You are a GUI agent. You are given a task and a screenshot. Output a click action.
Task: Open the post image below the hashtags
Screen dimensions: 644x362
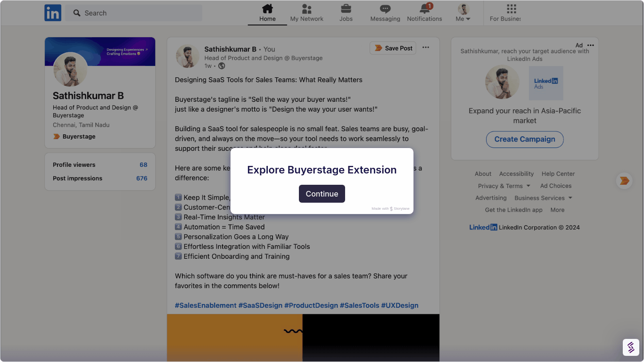click(303, 337)
